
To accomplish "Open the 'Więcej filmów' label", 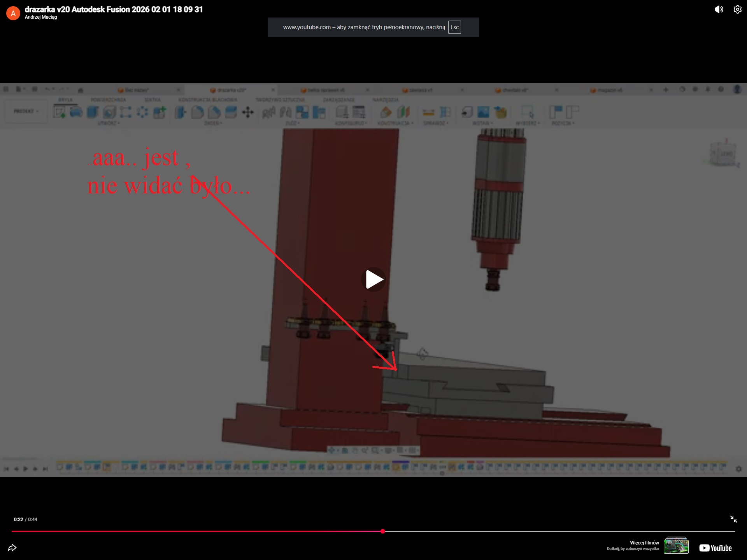I will pos(644,542).
